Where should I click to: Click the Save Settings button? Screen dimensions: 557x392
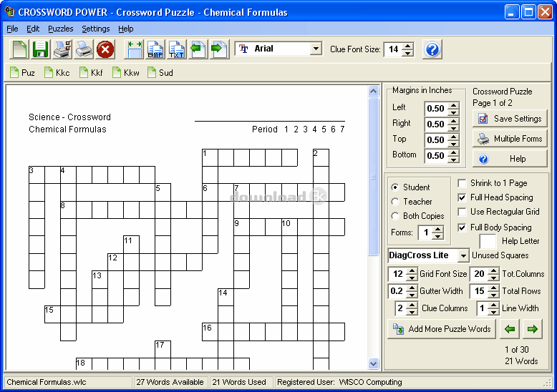point(510,119)
